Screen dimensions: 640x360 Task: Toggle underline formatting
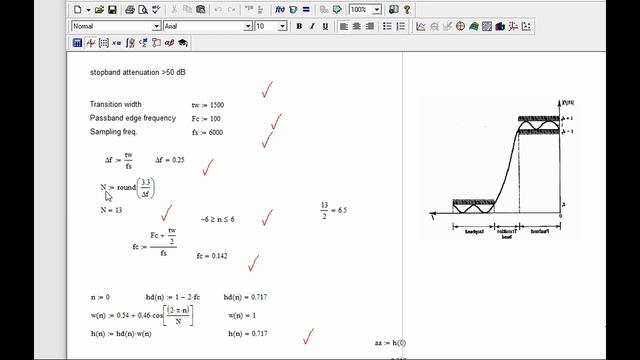point(325,26)
